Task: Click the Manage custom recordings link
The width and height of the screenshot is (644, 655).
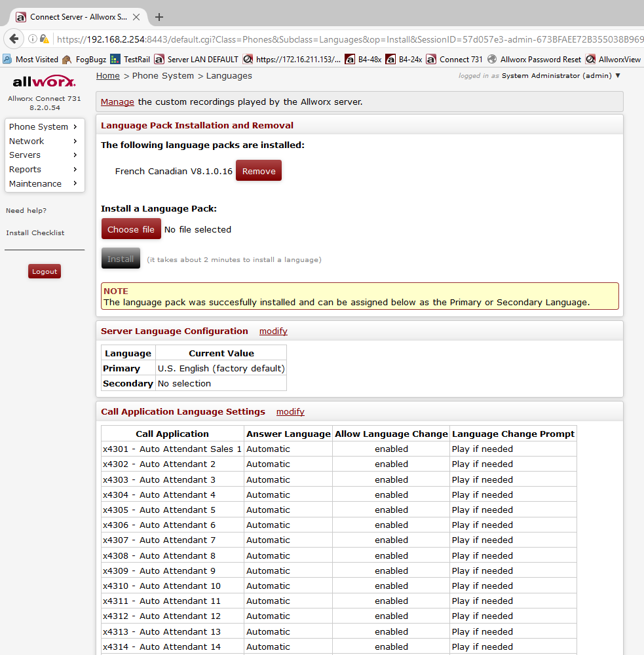Action: 117,102
